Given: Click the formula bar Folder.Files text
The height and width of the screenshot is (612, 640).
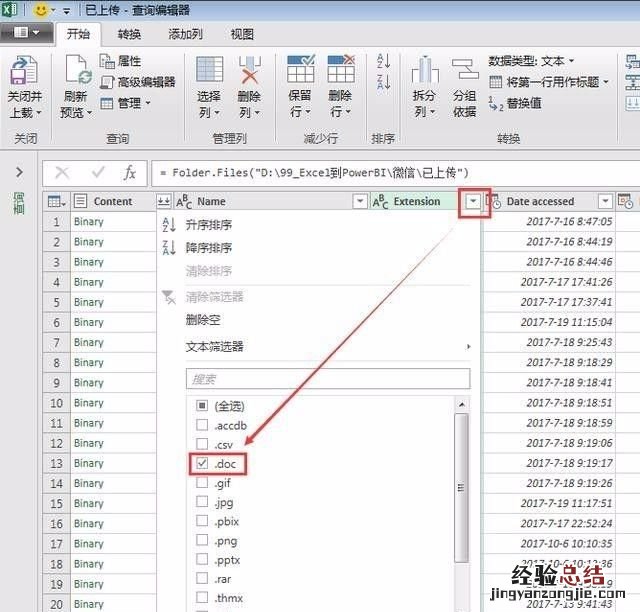Looking at the screenshot, I should coord(320,173).
